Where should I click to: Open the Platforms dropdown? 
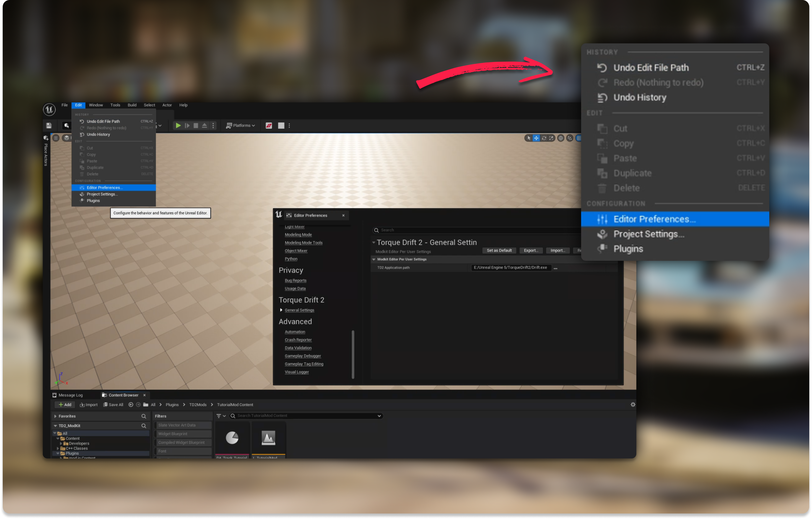tap(240, 125)
